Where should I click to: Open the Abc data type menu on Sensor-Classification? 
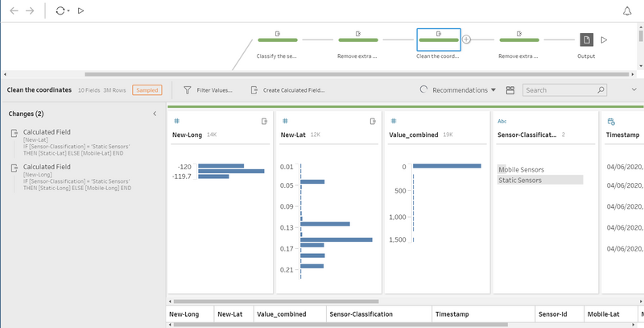tap(502, 121)
